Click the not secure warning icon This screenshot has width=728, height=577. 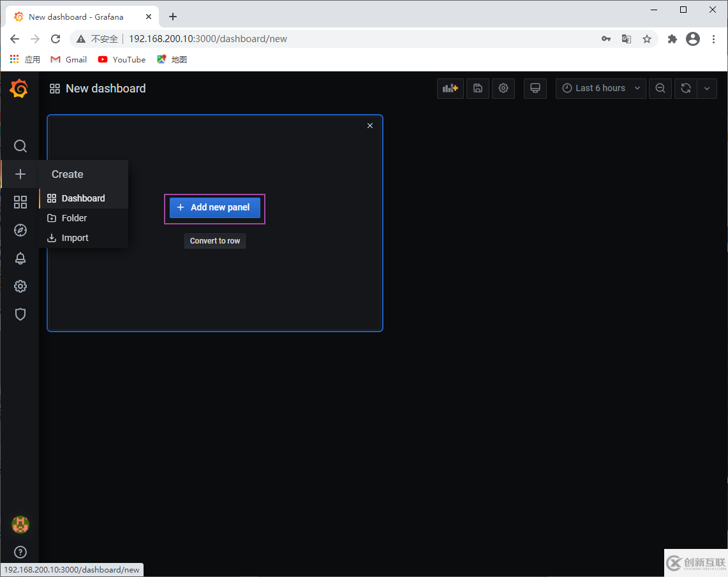81,39
